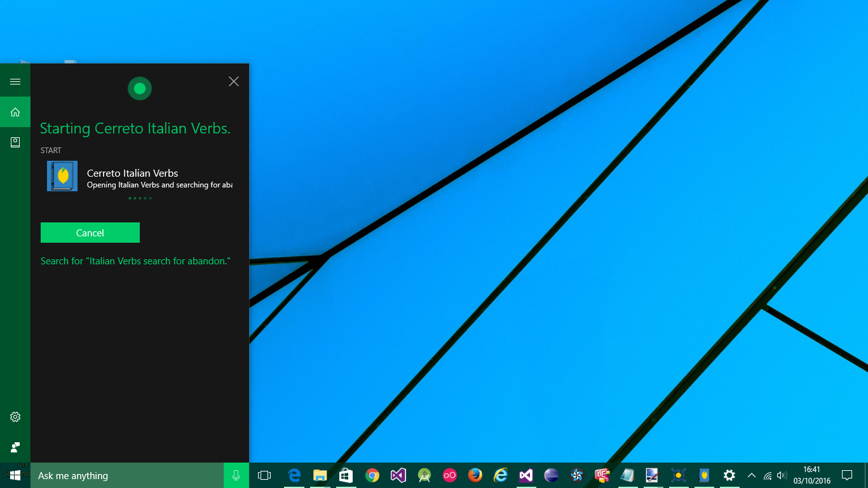The width and height of the screenshot is (868, 488).
Task: Open the notepad app on taskbar
Action: click(627, 475)
